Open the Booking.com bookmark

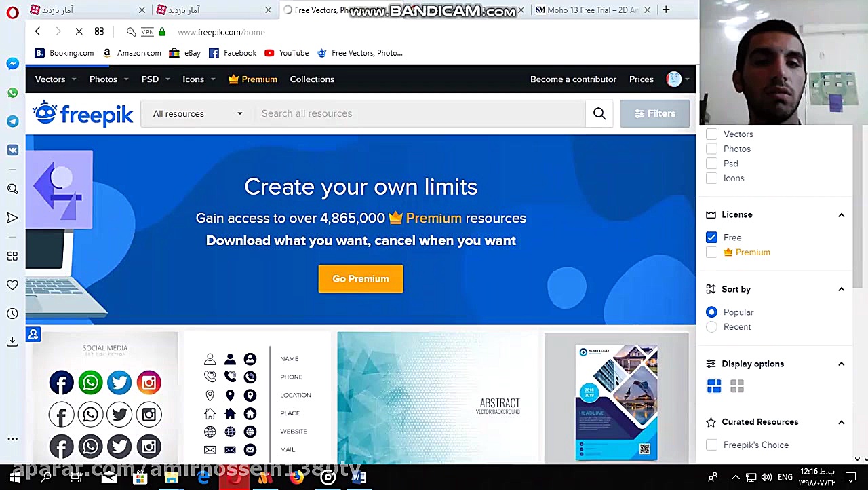click(64, 53)
